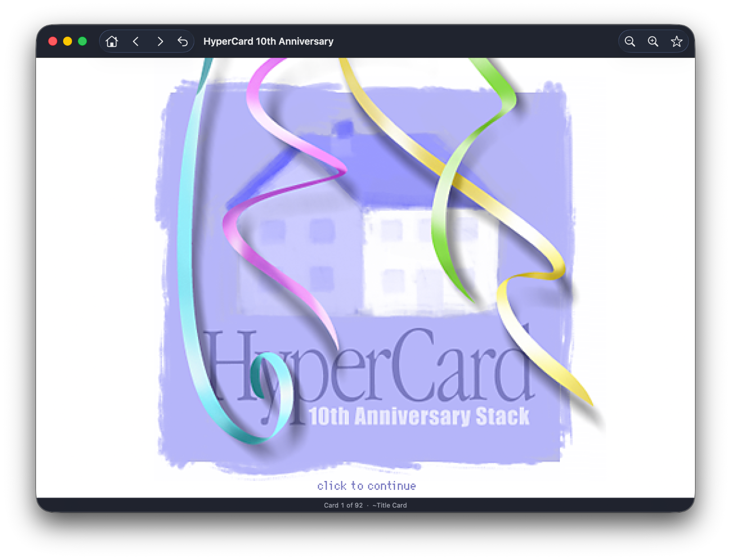
Task: Bookmark this stack with the star icon
Action: (676, 41)
